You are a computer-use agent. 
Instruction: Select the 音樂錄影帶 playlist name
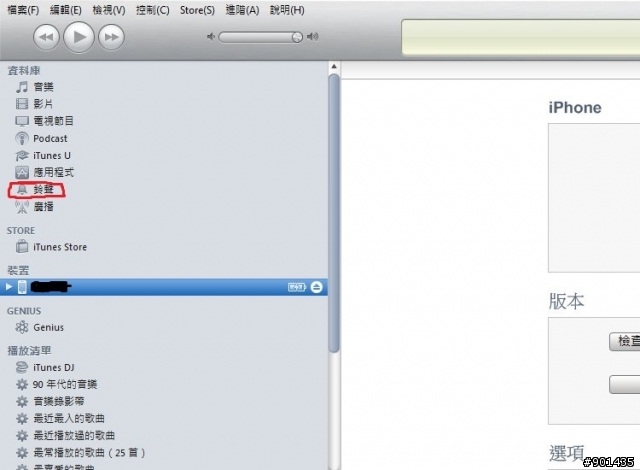point(59,401)
